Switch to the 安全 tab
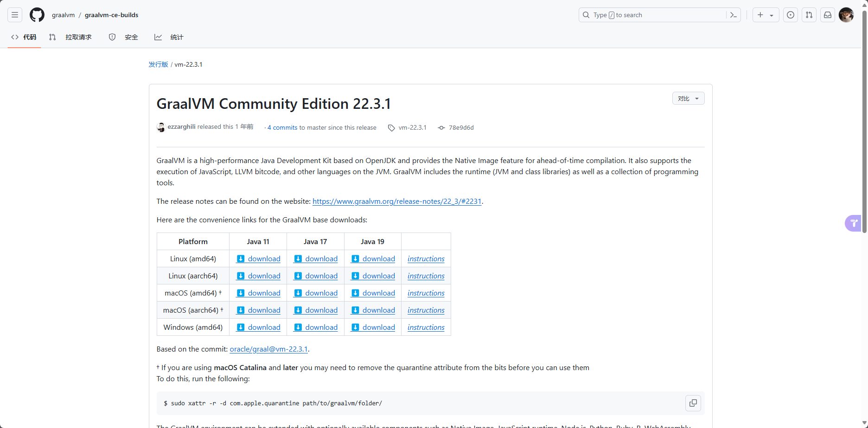 tap(123, 37)
